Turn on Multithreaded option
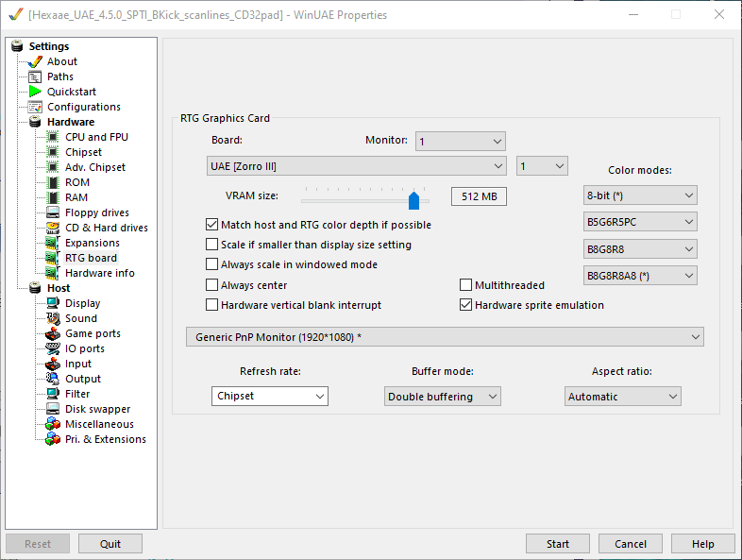This screenshot has width=742, height=560. pyautogui.click(x=465, y=285)
